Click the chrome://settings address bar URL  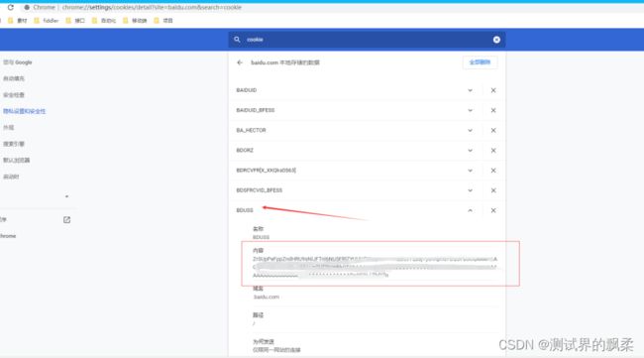click(x=152, y=7)
